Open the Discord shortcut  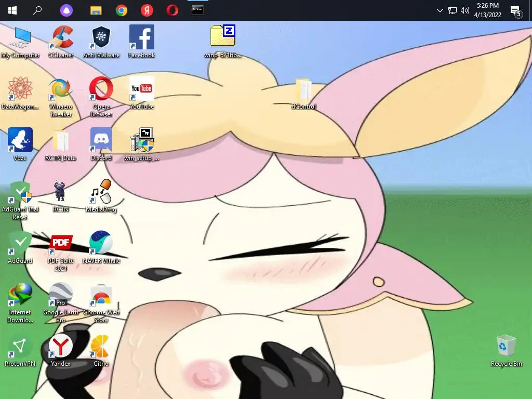[101, 144]
